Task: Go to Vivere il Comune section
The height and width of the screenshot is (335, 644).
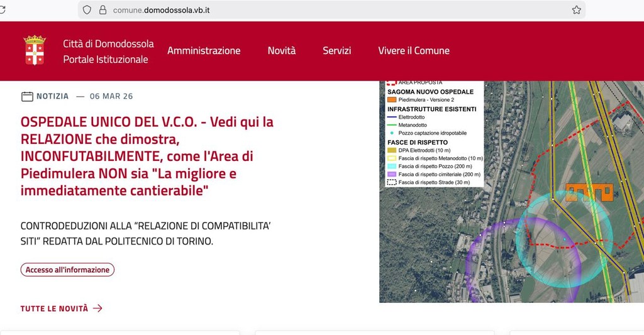Action: (413, 51)
